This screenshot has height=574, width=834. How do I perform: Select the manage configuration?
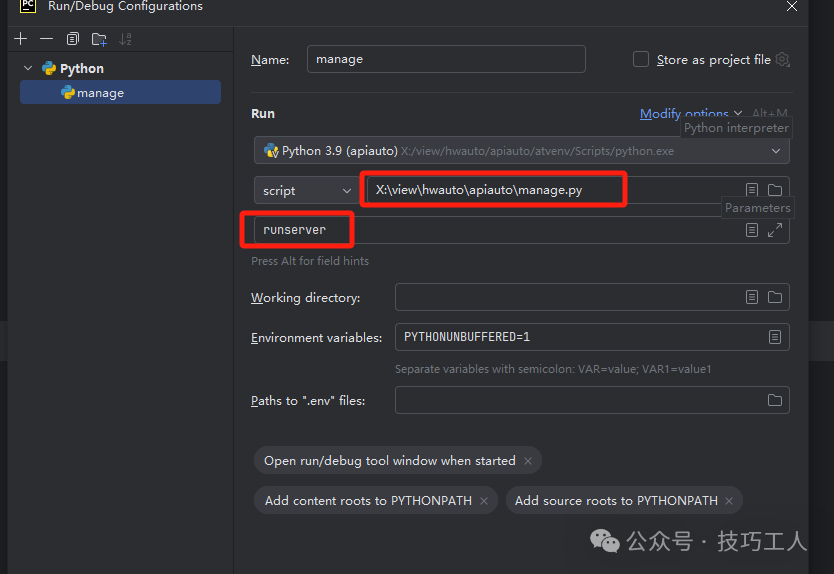point(120,92)
